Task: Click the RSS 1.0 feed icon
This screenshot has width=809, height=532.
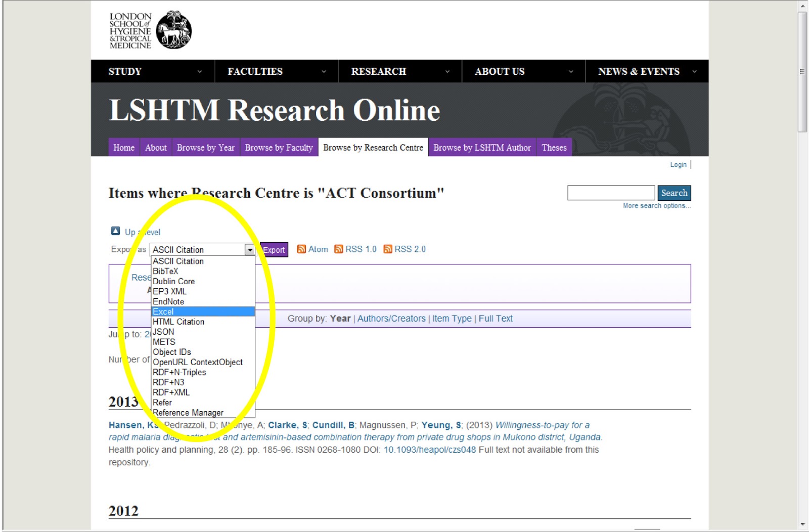Action: click(339, 249)
